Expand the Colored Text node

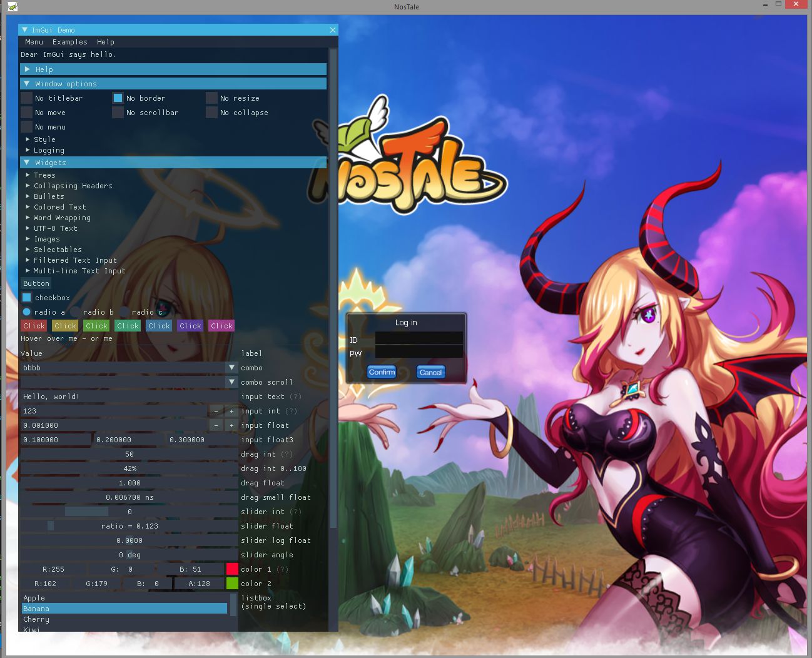pyautogui.click(x=55, y=207)
